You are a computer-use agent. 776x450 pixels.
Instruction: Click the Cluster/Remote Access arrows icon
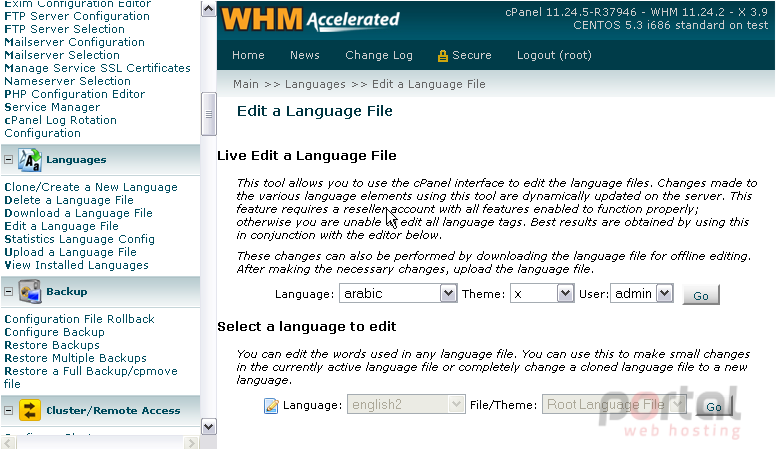(x=30, y=410)
